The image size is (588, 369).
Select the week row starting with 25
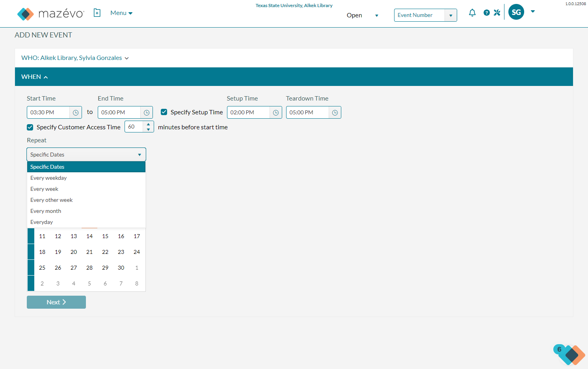[x=31, y=268]
